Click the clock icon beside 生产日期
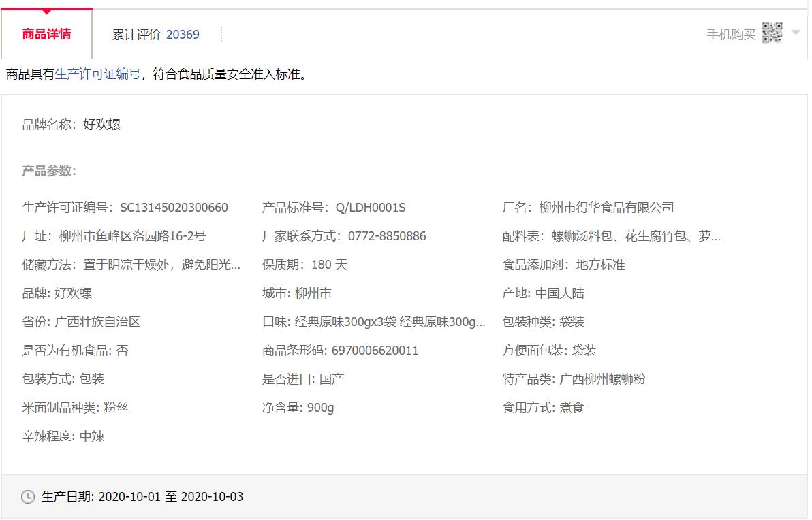The height and width of the screenshot is (520, 812). 28,497
